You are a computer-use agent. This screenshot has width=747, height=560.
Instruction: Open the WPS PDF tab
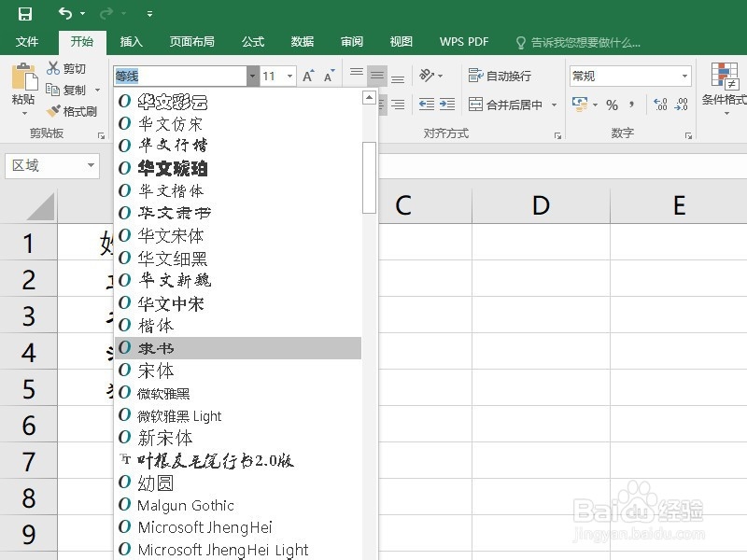[464, 42]
